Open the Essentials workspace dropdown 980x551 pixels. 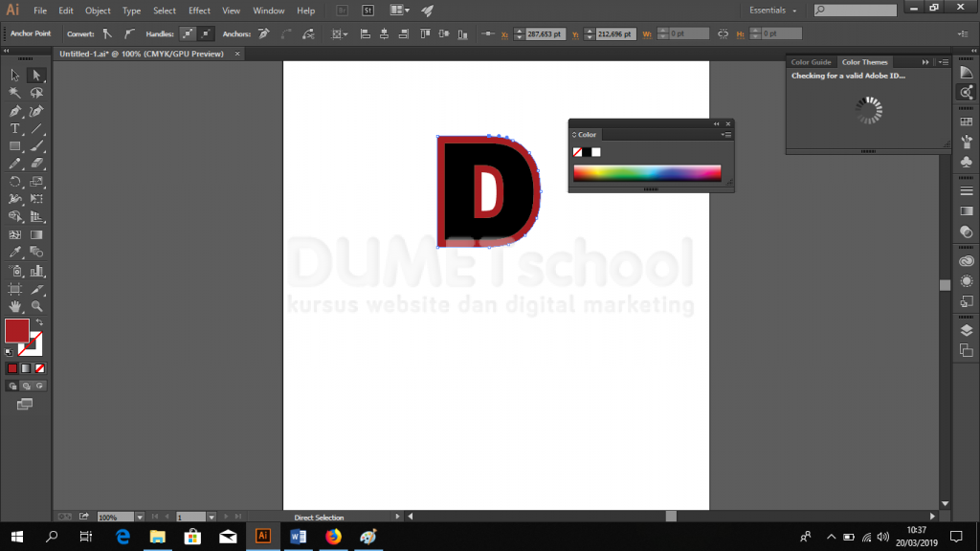pyautogui.click(x=773, y=11)
